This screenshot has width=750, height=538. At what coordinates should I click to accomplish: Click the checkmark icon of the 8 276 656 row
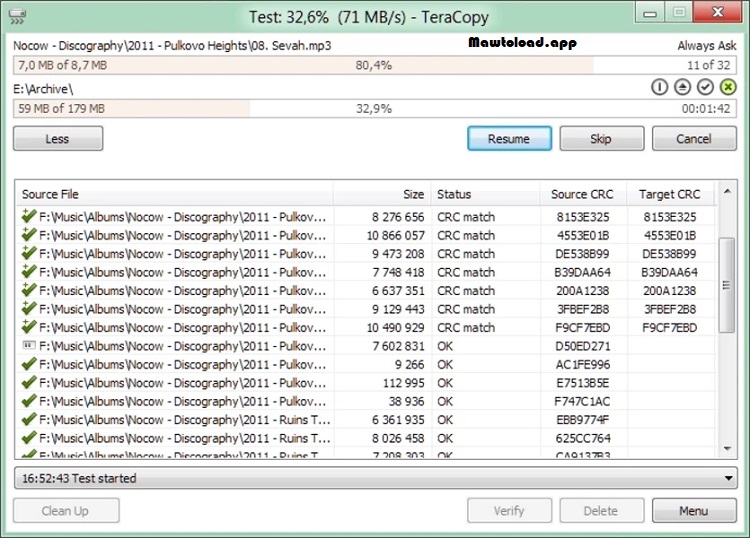pyautogui.click(x=29, y=216)
